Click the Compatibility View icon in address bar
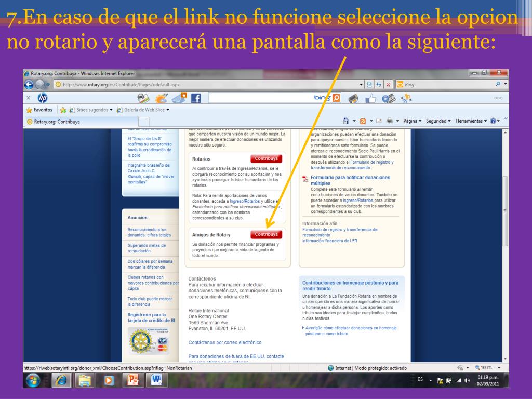Viewport: 532px width, 399px height. (369, 85)
